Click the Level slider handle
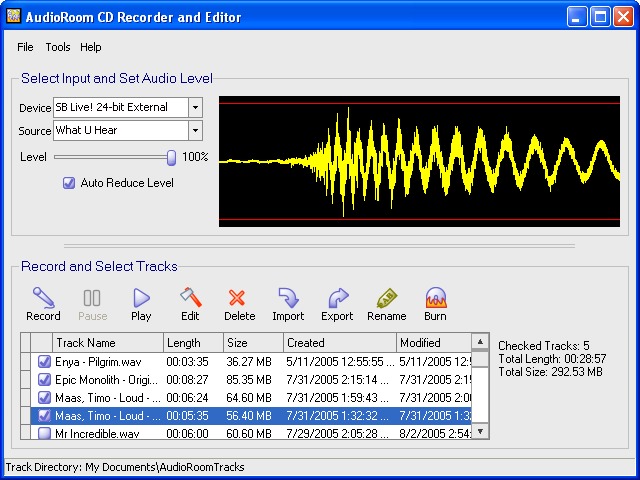Screen dimensions: 640x480 (171, 158)
